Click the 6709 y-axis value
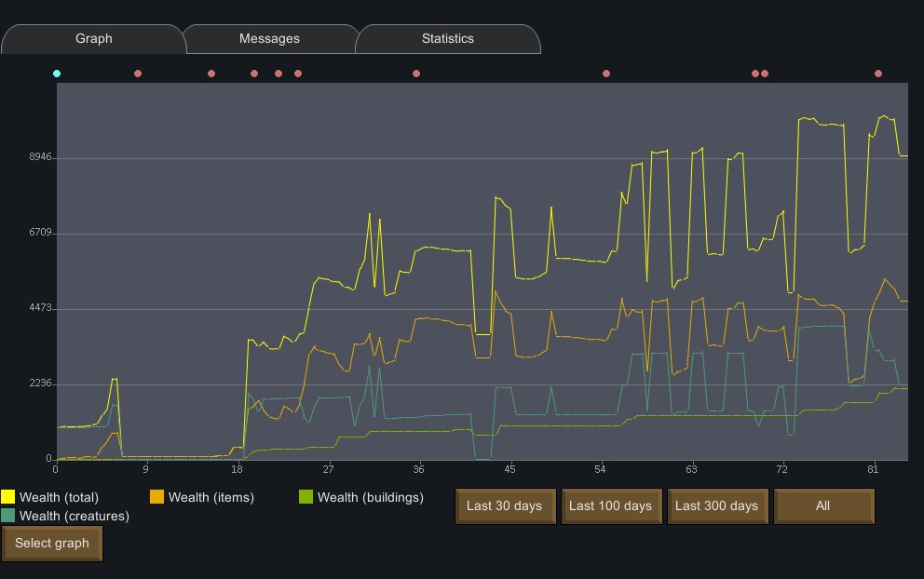The height and width of the screenshot is (579, 924). click(40, 232)
